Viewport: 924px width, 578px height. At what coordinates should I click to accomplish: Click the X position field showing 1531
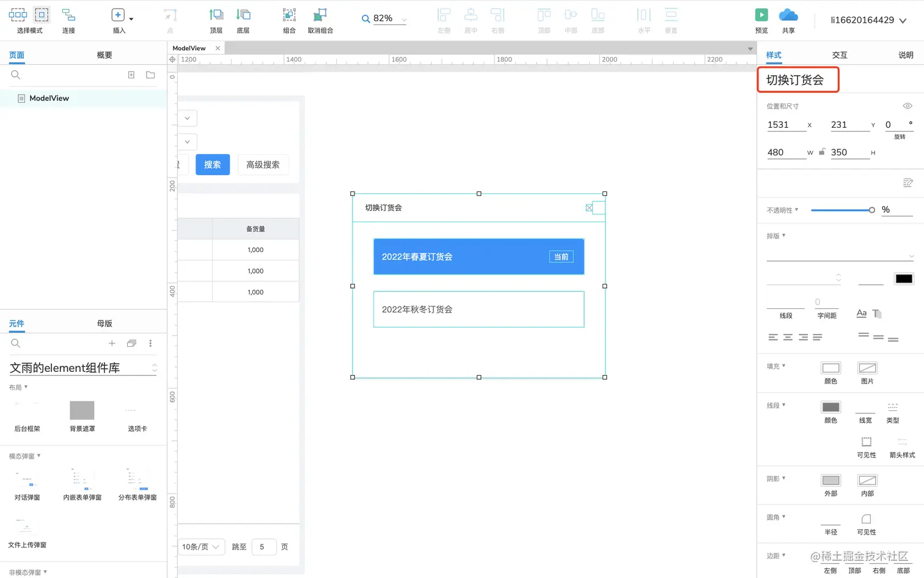point(787,125)
